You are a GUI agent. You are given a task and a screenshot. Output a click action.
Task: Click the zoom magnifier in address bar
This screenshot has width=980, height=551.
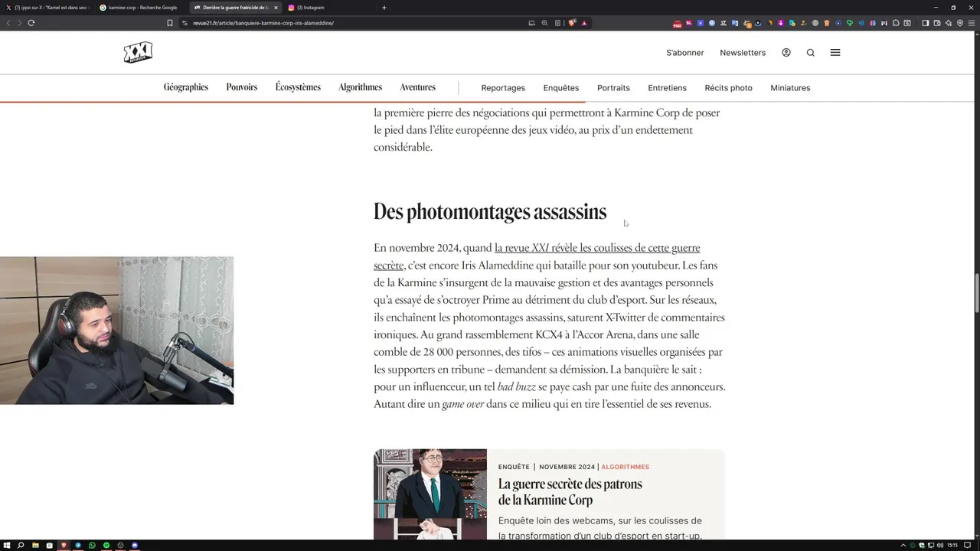click(544, 23)
